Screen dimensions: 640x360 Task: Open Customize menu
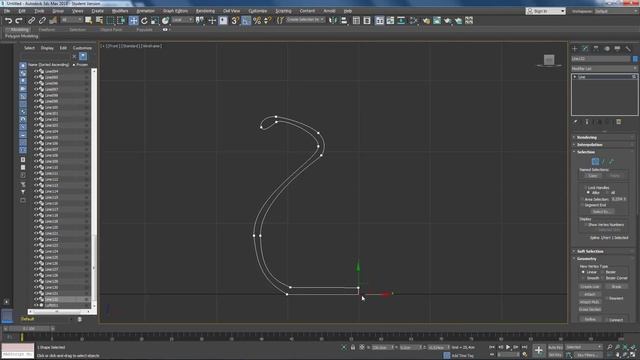(x=258, y=11)
